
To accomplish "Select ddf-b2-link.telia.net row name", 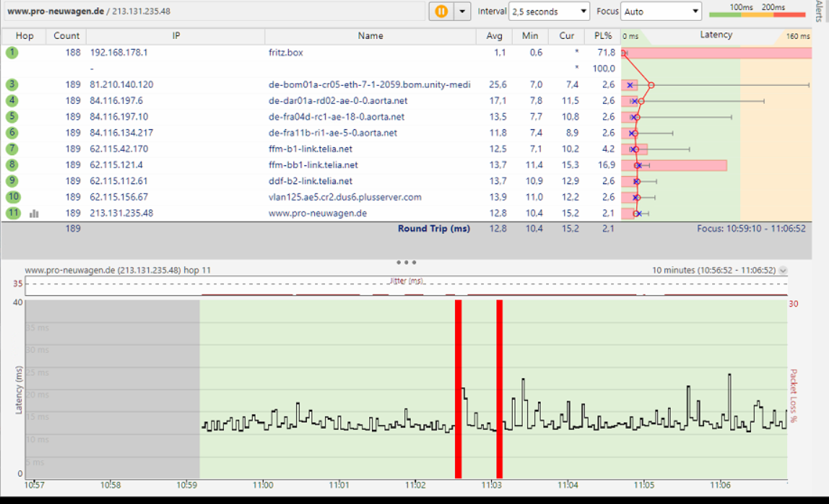I will click(311, 181).
